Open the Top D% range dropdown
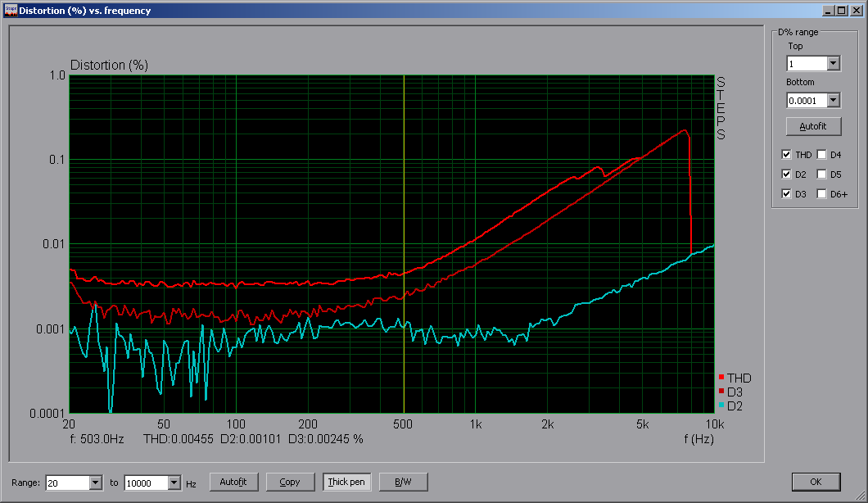 tap(834, 64)
